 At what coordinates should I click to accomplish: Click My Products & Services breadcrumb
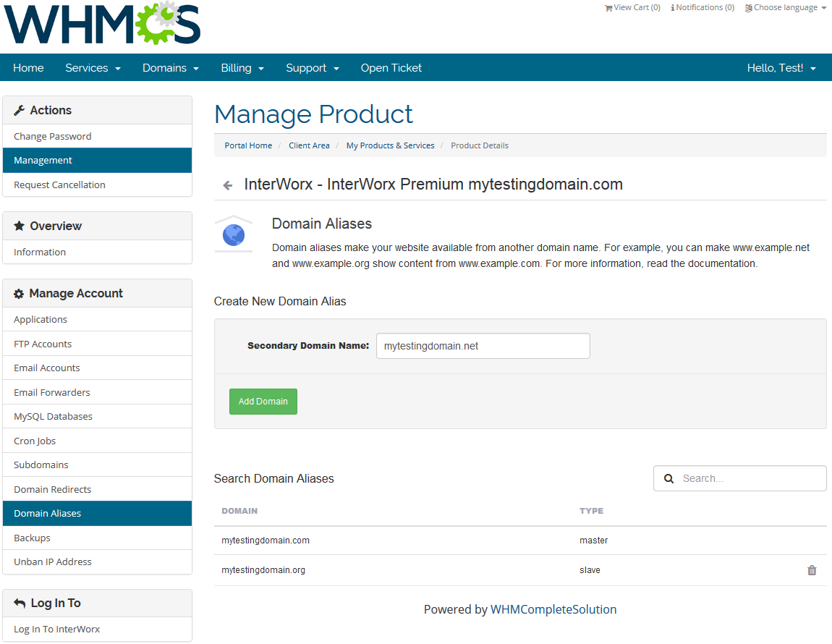coord(390,145)
